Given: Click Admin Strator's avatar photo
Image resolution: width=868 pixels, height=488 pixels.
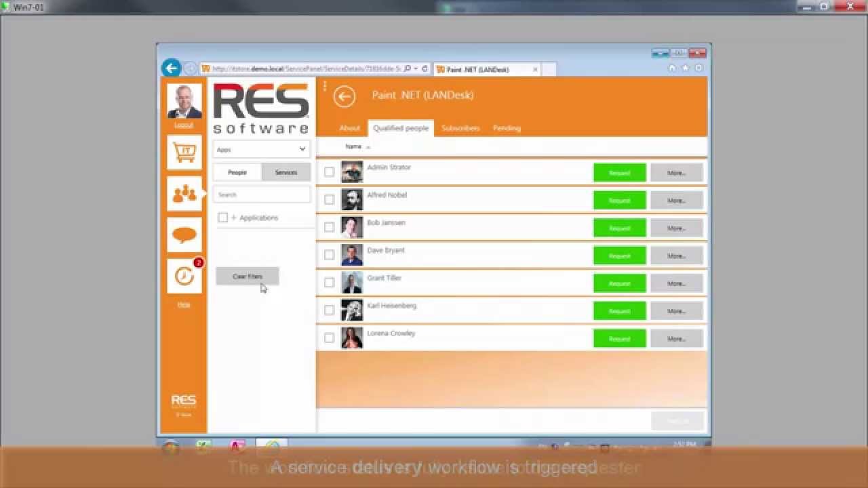Looking at the screenshot, I should click(x=352, y=172).
